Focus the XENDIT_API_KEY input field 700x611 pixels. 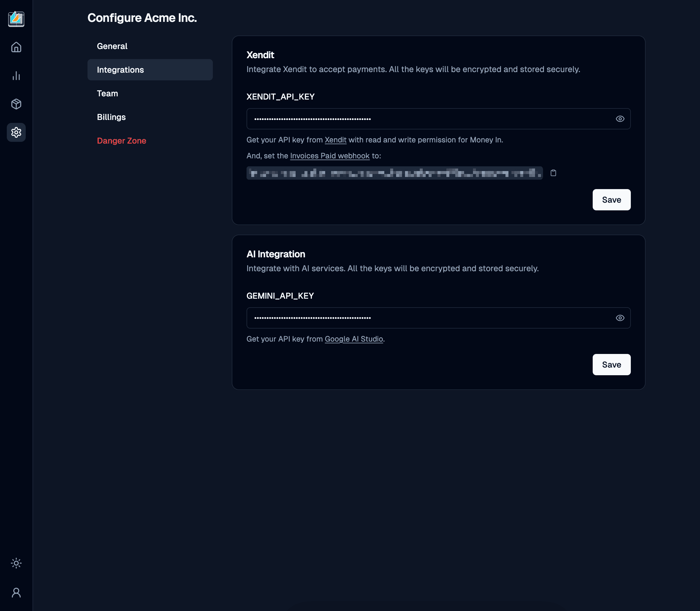click(x=438, y=119)
